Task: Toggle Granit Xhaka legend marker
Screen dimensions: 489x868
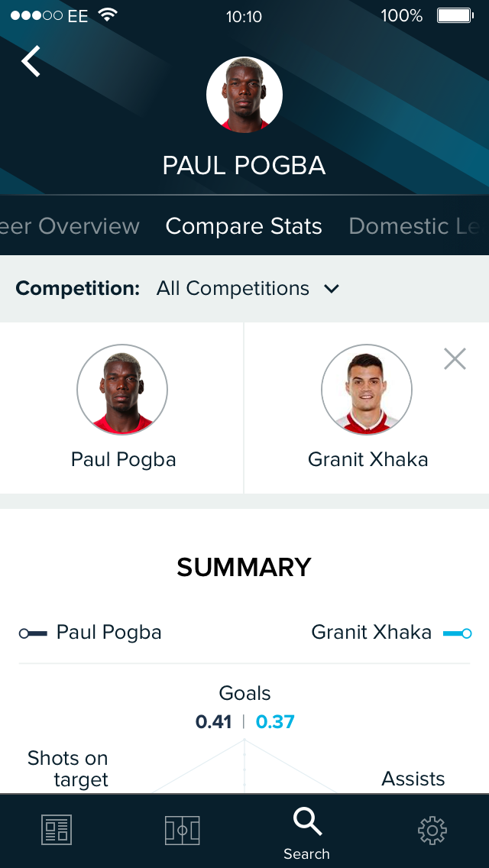Action: (x=457, y=633)
